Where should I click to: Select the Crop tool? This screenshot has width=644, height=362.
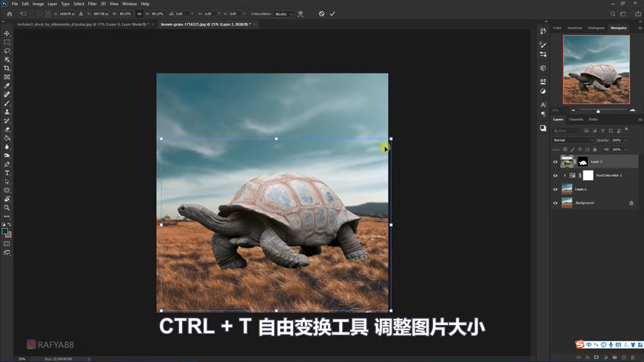tap(7, 68)
